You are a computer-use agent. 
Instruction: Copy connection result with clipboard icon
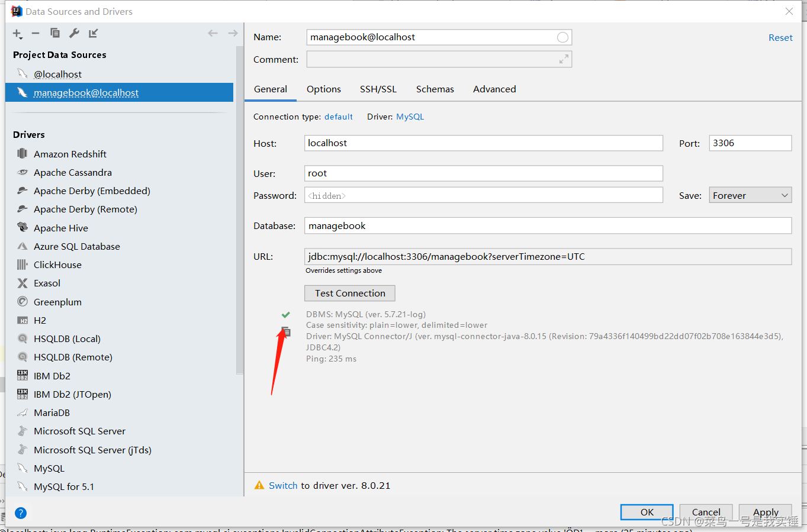286,332
